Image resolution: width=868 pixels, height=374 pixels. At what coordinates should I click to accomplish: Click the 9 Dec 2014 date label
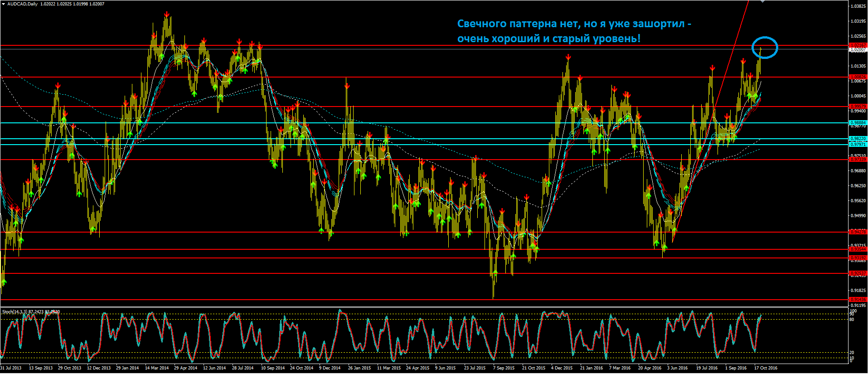point(330,368)
